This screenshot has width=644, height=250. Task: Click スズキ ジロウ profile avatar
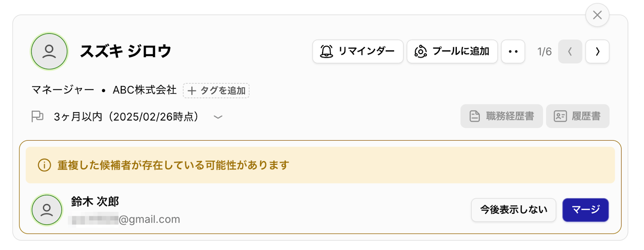(49, 51)
